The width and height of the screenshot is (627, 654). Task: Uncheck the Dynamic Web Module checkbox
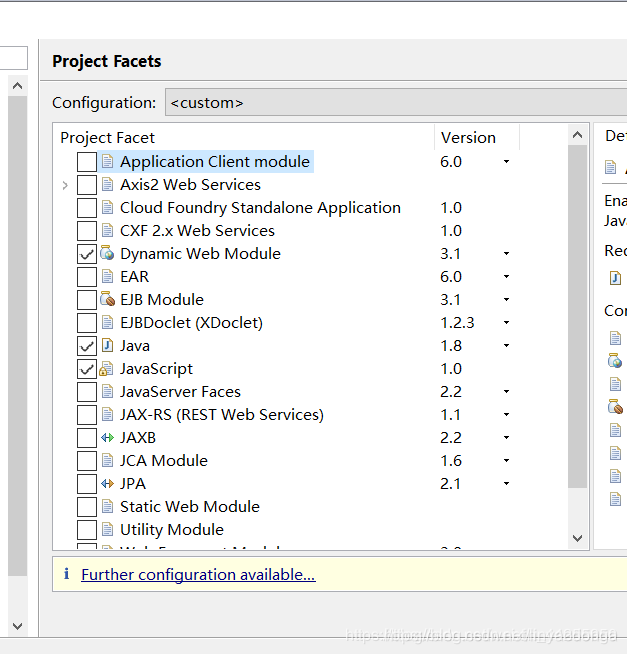coord(87,254)
